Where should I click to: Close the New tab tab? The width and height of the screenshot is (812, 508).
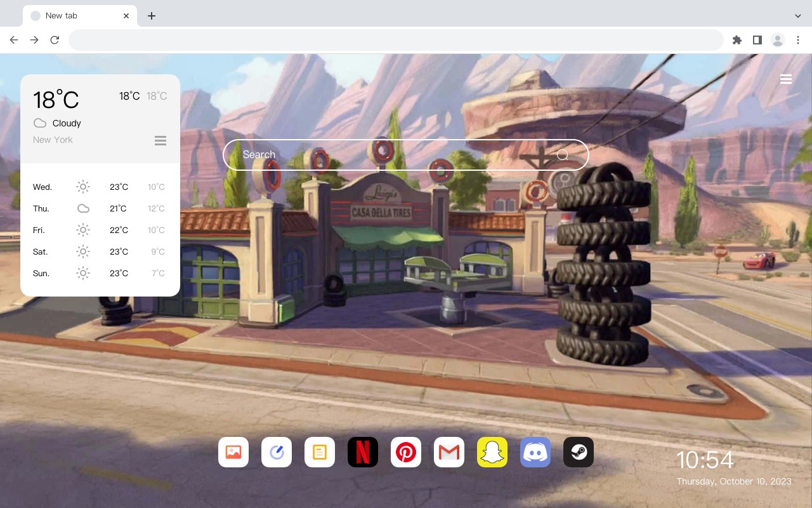[126, 16]
